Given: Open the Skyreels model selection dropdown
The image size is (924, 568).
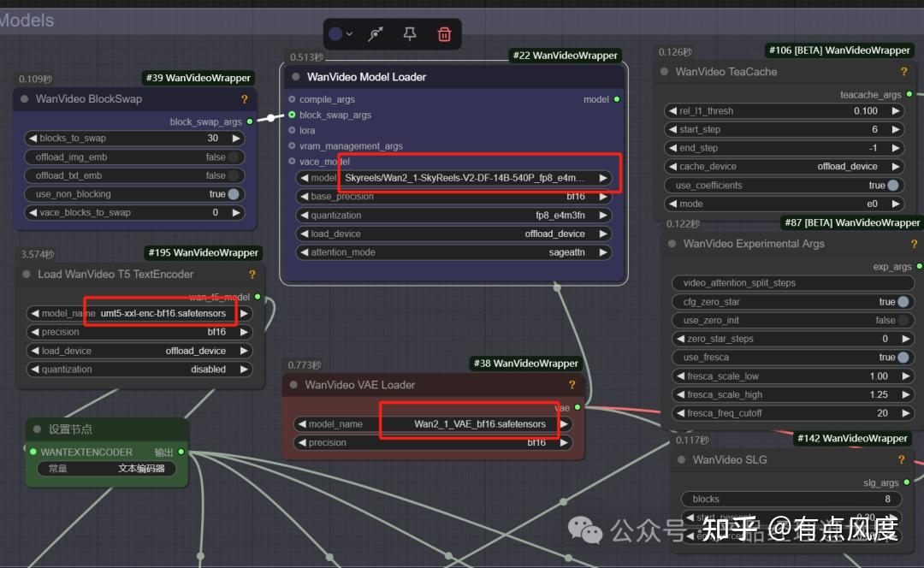Looking at the screenshot, I should pos(453,178).
